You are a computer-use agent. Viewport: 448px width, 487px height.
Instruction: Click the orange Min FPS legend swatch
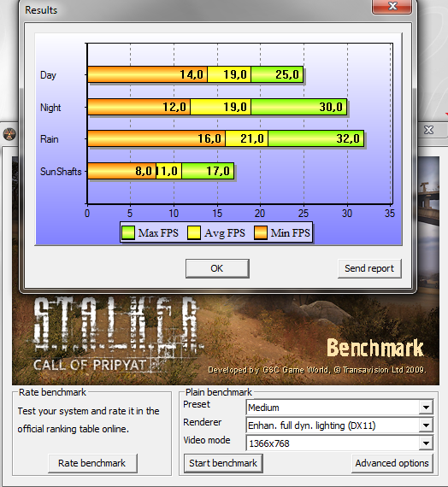[x=261, y=232]
